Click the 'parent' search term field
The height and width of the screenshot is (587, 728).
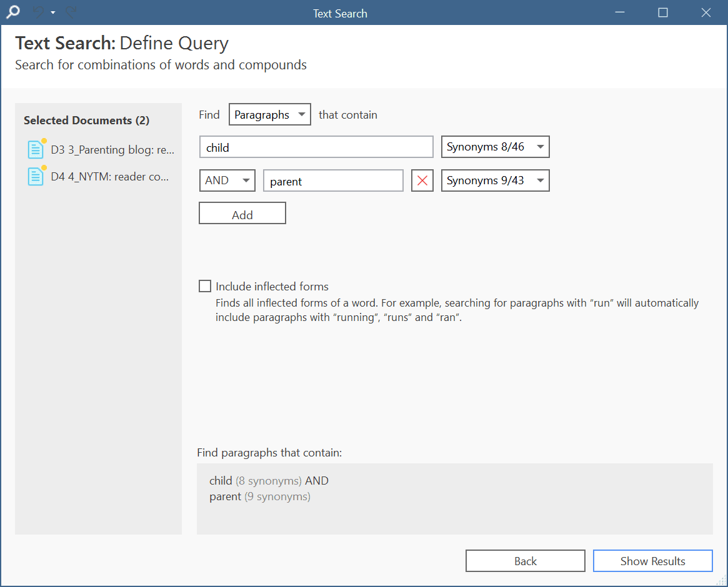333,180
